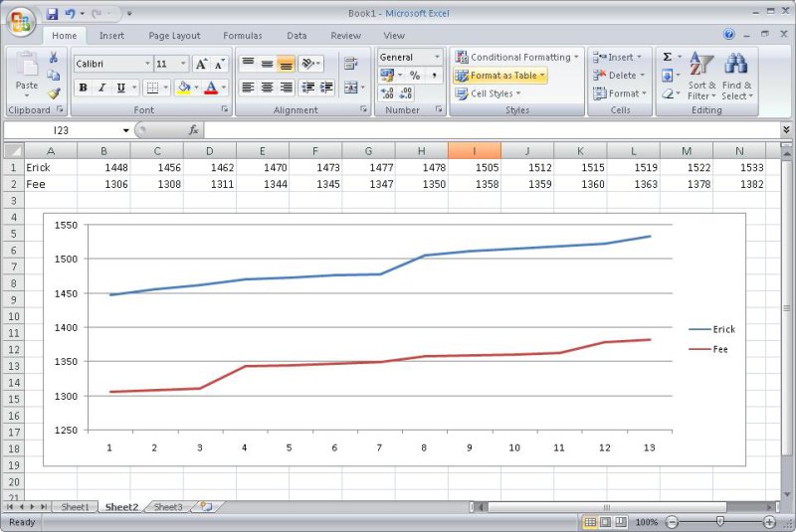Open Fill Color dropdown arrow
This screenshot has height=532, width=796.
click(196, 88)
